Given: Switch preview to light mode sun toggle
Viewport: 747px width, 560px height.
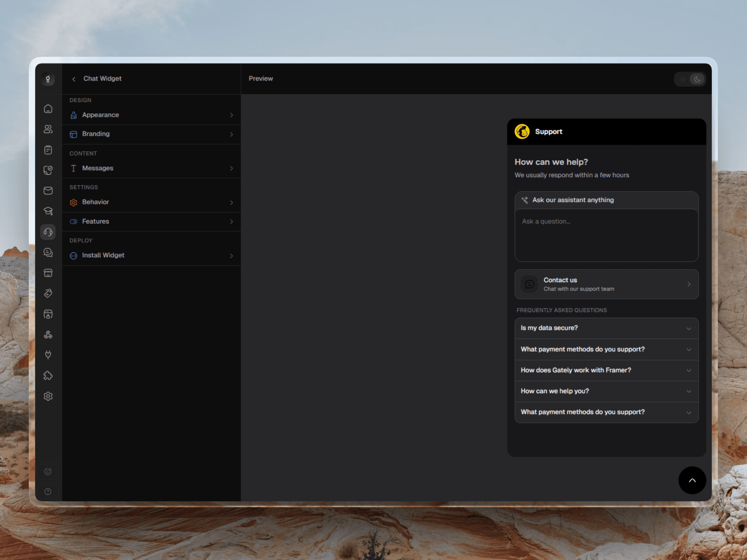Looking at the screenshot, I should tap(682, 79).
